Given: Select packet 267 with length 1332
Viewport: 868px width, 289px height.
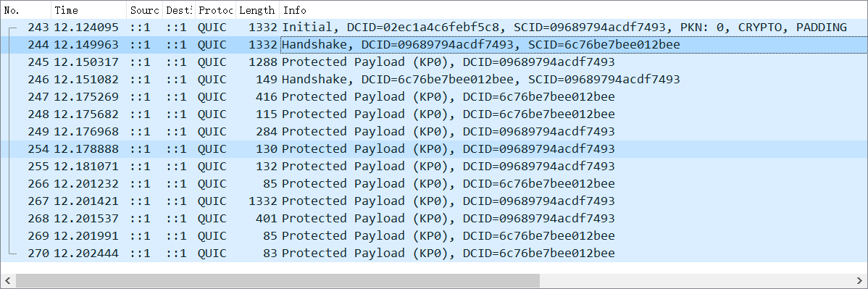Looking at the screenshot, I should [434, 201].
